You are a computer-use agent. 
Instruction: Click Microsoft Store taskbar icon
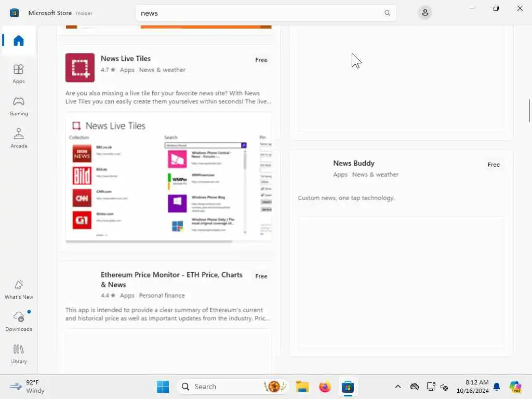tap(348, 387)
